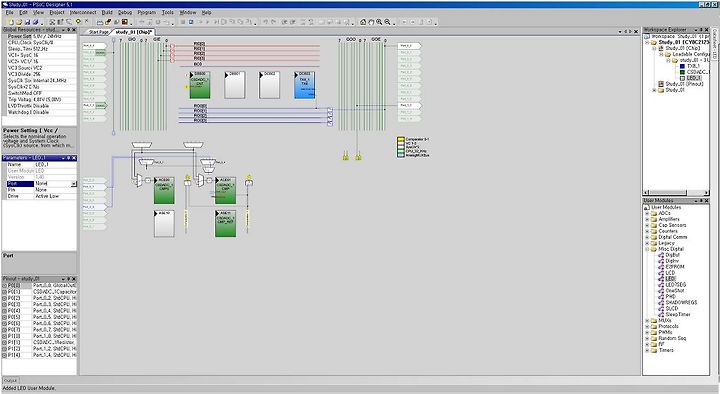Viewport: 720px width, 394px height.
Task: Expand the Timers folder
Action: coord(647,350)
